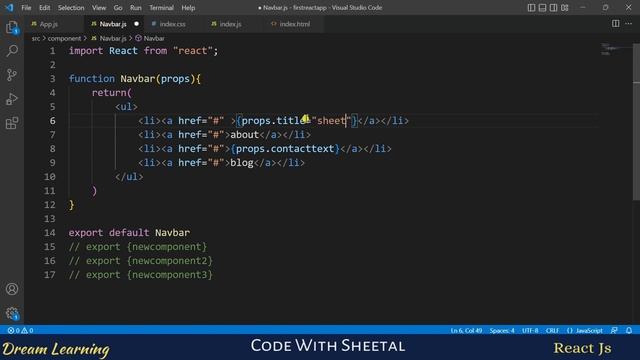Click the word 'about' on line 7
The image size is (640, 360).
point(244,135)
